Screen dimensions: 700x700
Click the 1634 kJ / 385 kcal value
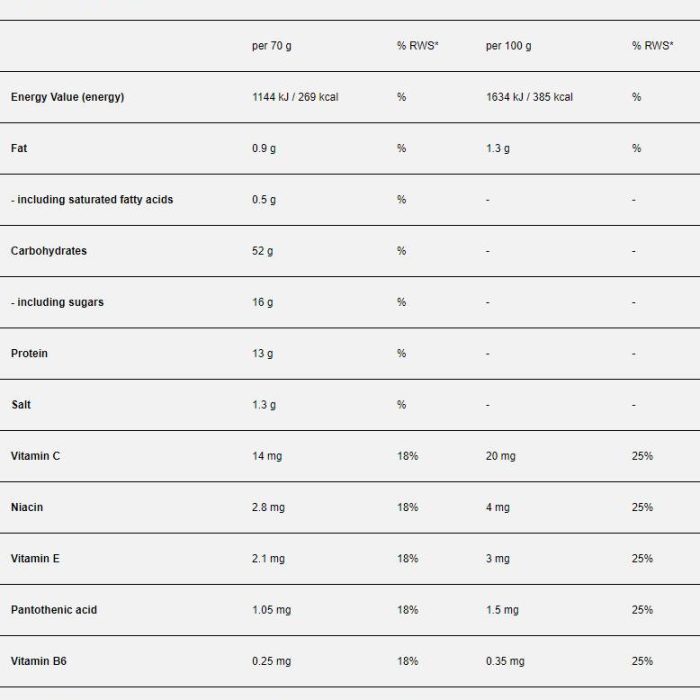pos(529,97)
